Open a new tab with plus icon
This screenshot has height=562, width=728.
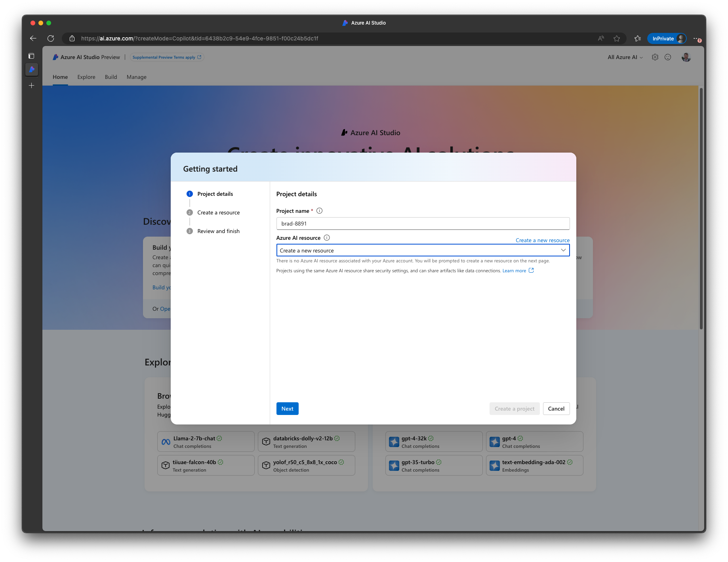pyautogui.click(x=32, y=85)
